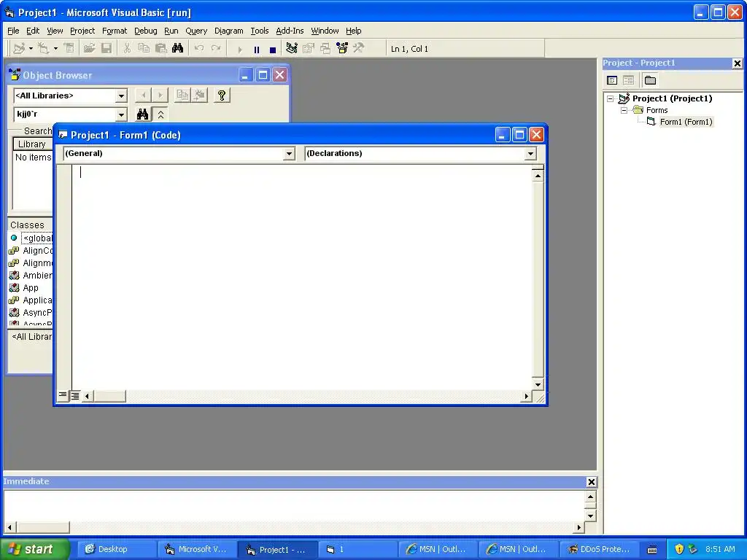
Task: Click the Help question mark in Object Browser
Action: click(222, 96)
